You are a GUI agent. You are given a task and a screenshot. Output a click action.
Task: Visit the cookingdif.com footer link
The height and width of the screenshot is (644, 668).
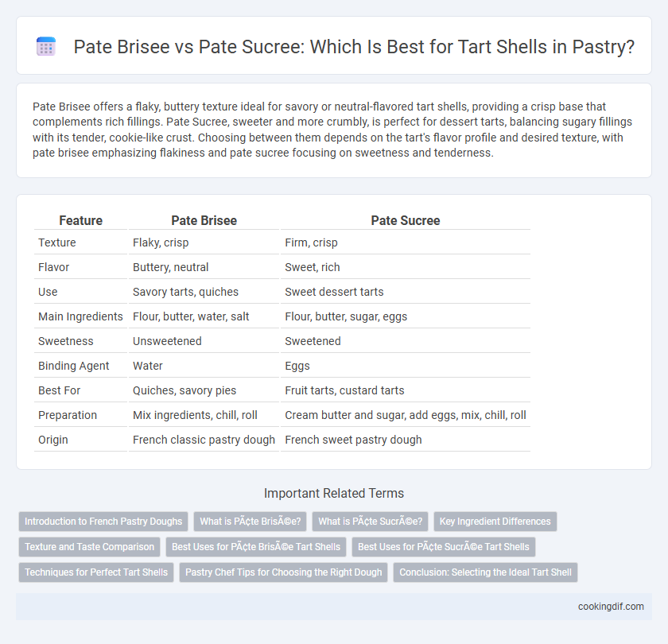611,607
